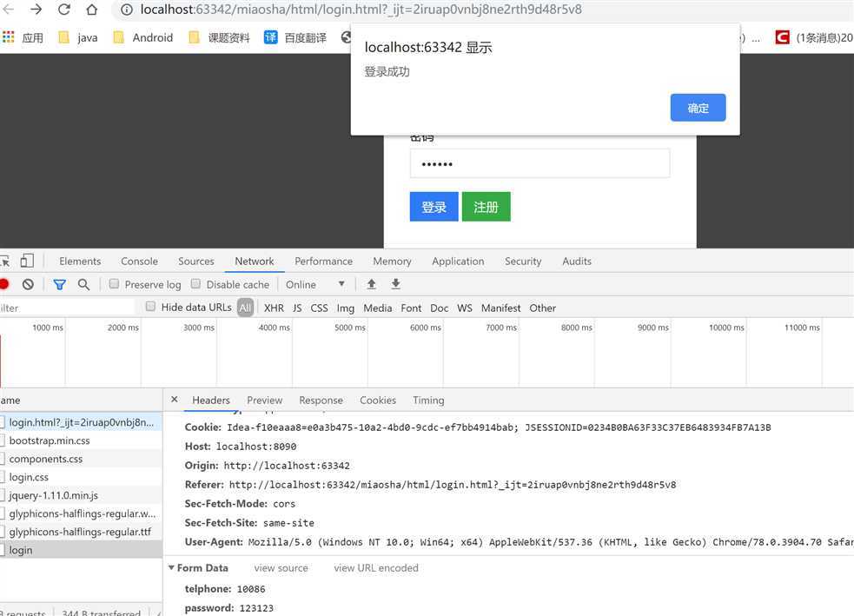Screen dimensions: 854x616
Task: Confirm the alert with 确定
Action: (698, 107)
